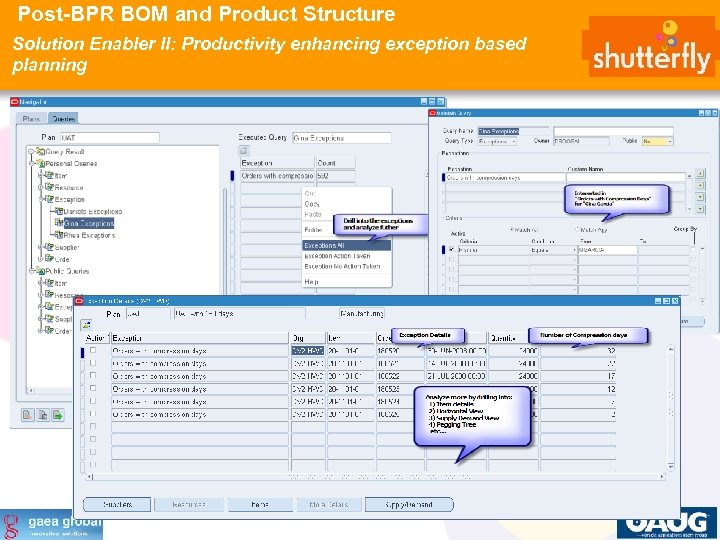Click Oracle icon in Navigator title bar

coord(15,101)
